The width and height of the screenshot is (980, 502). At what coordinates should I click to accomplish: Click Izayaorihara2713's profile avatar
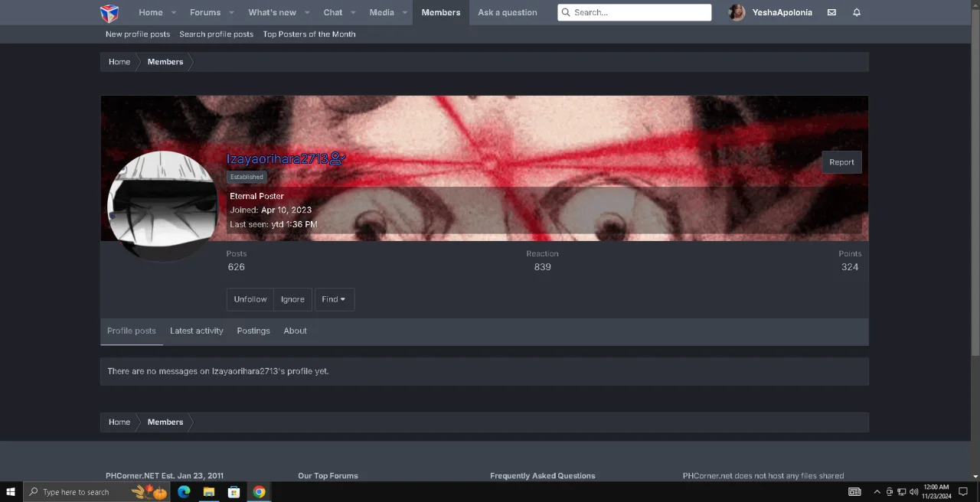[162, 207]
